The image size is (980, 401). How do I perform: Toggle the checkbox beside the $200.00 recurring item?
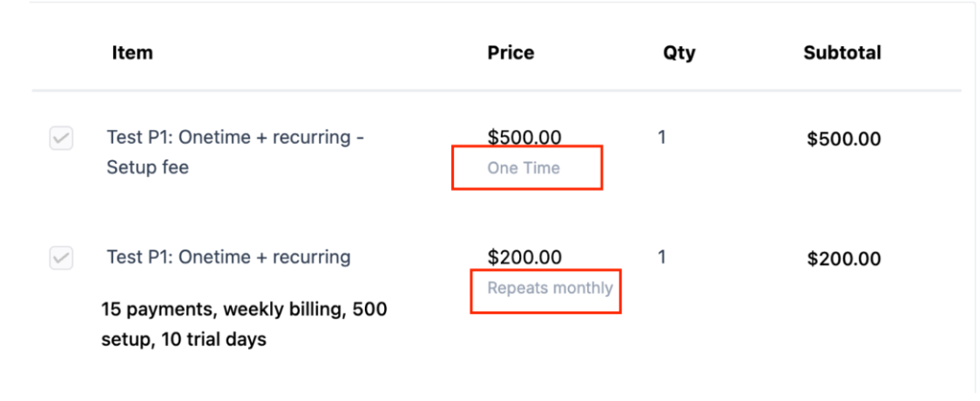(x=61, y=258)
